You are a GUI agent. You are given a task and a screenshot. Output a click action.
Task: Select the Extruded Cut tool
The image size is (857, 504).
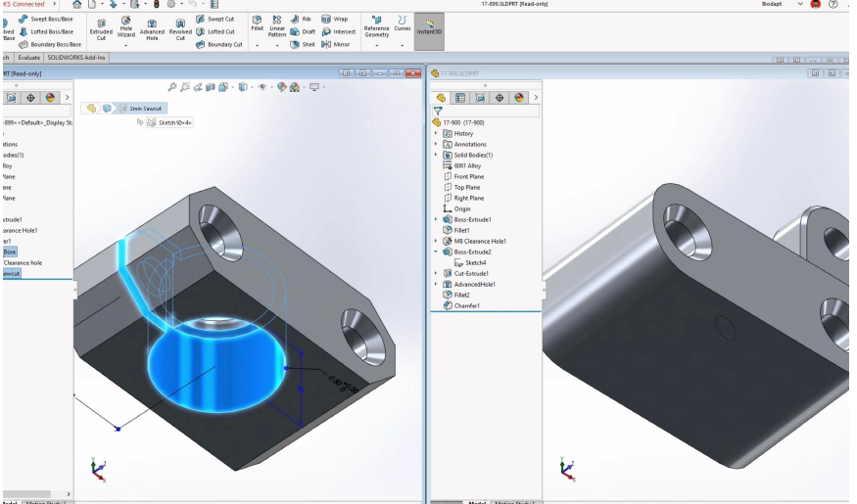(x=101, y=28)
